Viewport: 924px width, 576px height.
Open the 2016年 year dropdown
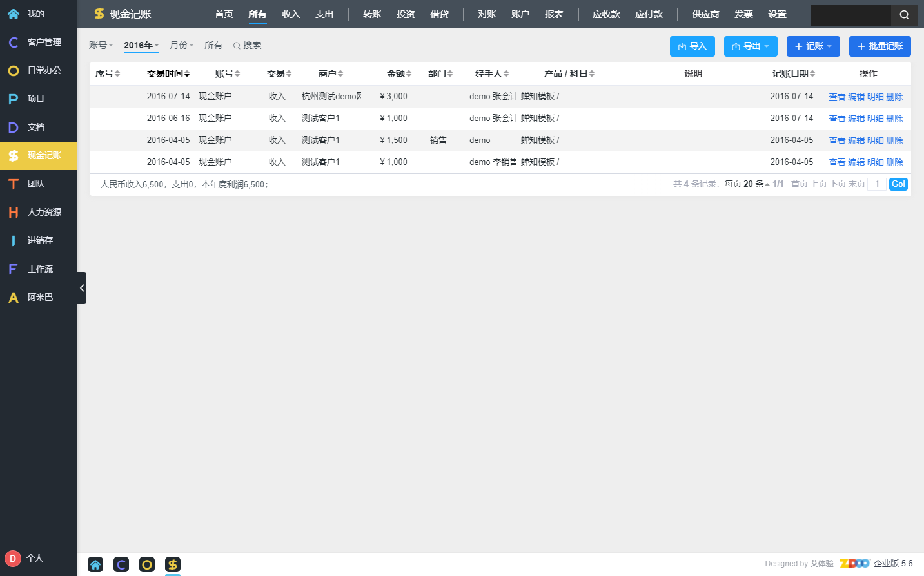[x=141, y=45]
